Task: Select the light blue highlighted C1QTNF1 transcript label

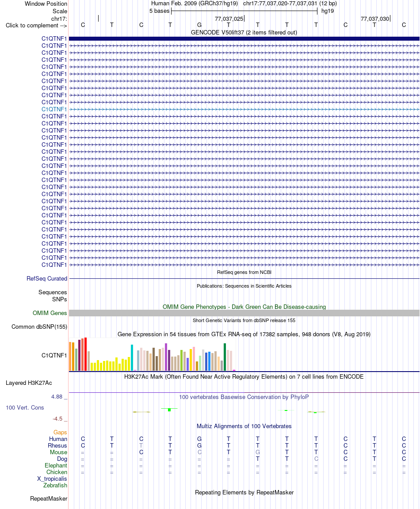Action: pos(54,110)
